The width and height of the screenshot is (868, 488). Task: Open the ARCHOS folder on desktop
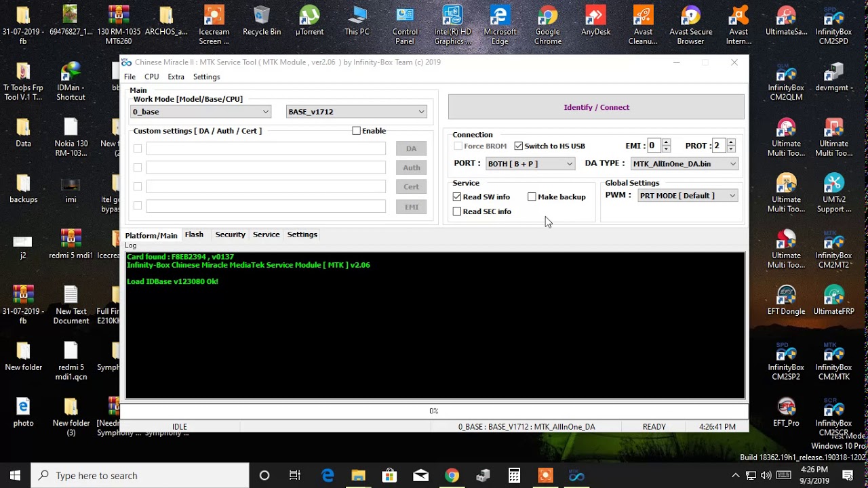click(166, 21)
